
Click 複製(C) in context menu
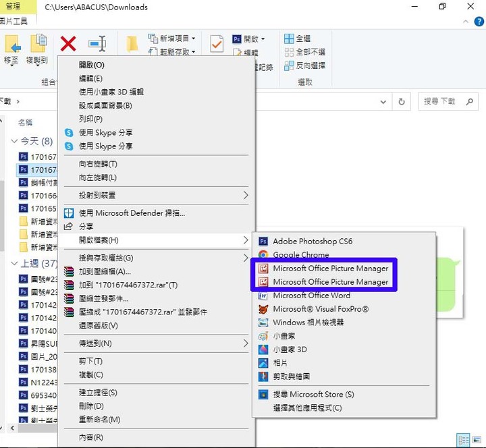[x=156, y=375]
